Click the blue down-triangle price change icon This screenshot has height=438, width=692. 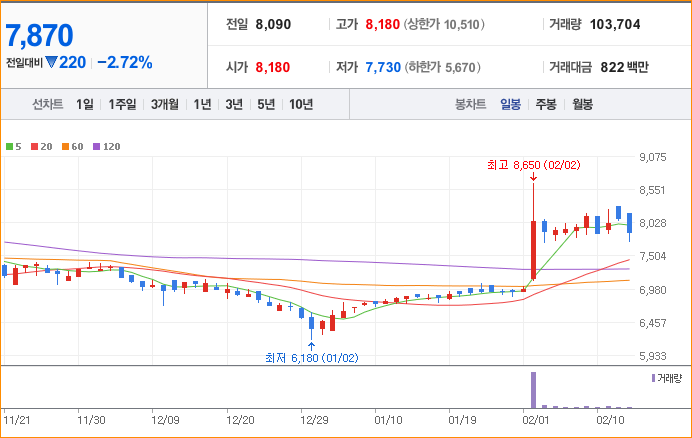51,63
